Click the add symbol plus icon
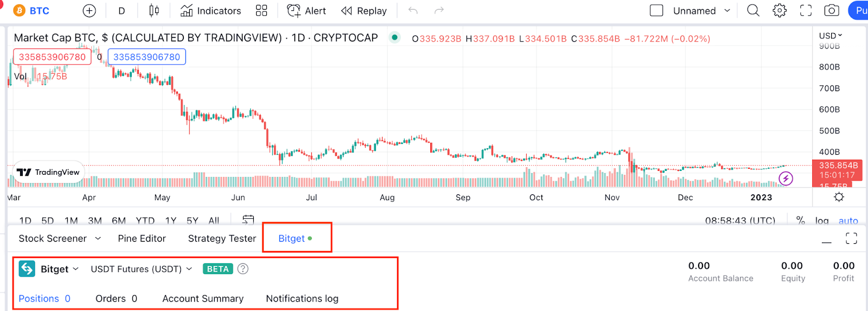This screenshot has width=868, height=311. 90,11
